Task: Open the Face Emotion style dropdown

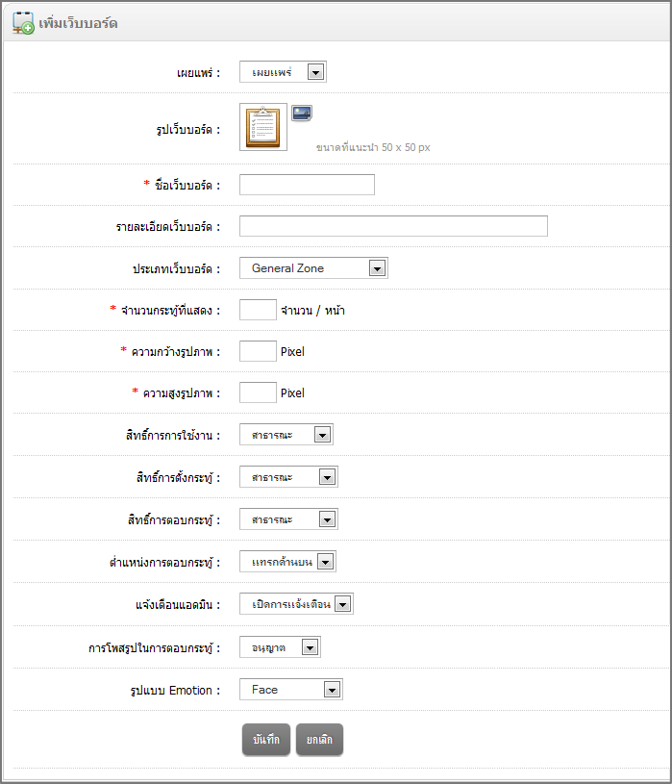Action: [x=290, y=690]
